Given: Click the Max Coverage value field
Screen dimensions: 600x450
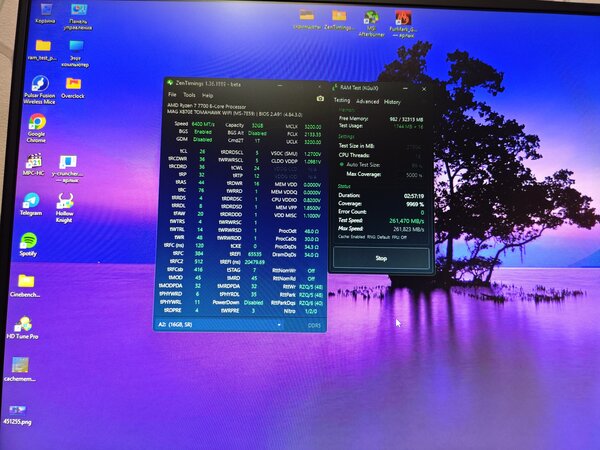Looking at the screenshot, I should 413,175.
